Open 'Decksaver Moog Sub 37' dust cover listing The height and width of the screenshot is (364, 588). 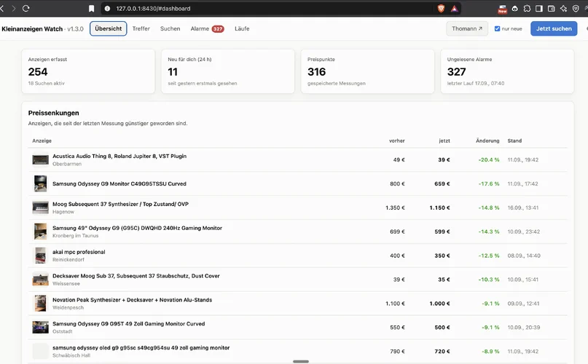click(136, 276)
